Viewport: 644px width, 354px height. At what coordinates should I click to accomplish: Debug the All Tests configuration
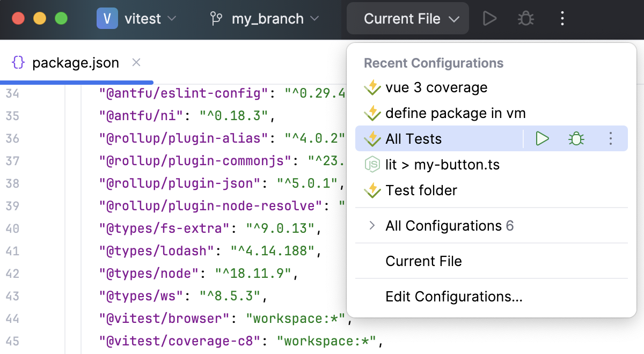(x=576, y=138)
